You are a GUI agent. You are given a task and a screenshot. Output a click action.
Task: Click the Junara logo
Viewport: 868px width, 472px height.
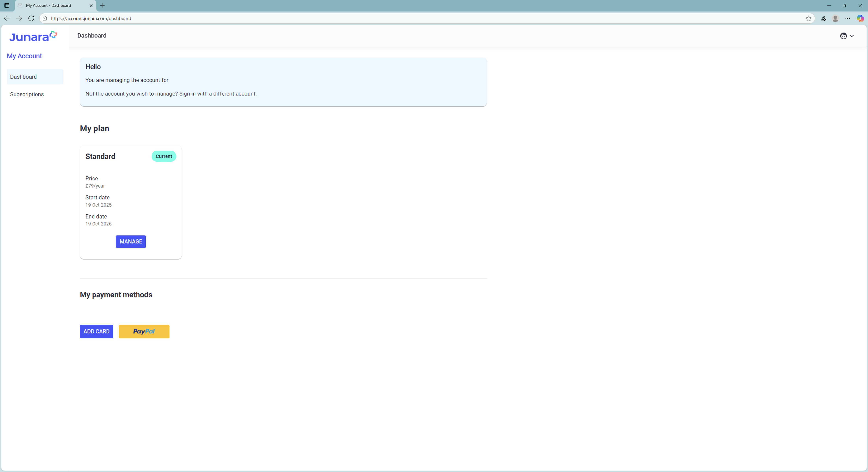pyautogui.click(x=33, y=36)
